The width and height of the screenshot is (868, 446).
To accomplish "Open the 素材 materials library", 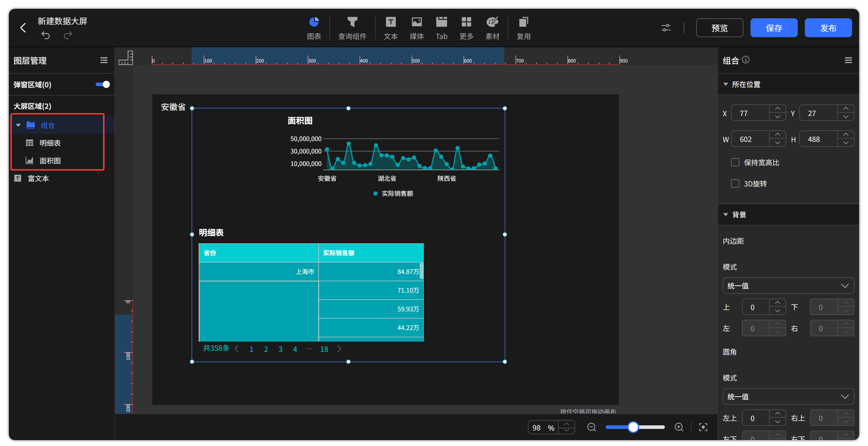I will [x=492, y=28].
